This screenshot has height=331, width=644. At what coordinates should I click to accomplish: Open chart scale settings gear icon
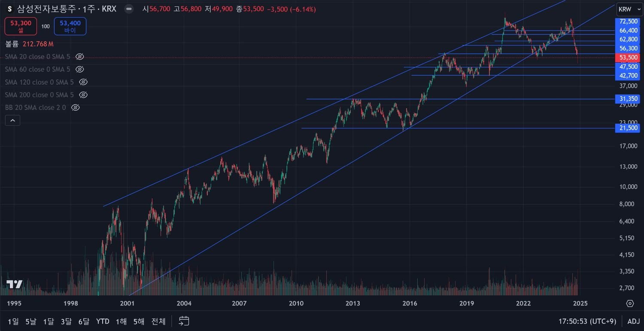pyautogui.click(x=630, y=304)
